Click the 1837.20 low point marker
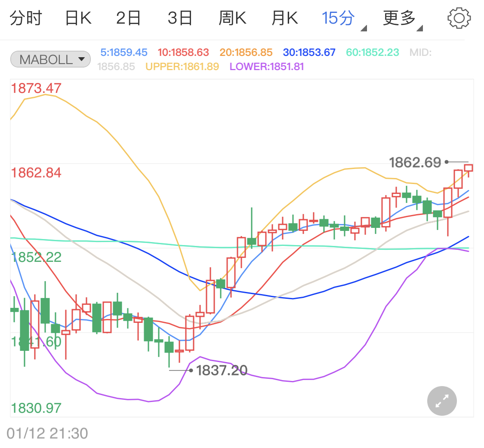 click(222, 370)
